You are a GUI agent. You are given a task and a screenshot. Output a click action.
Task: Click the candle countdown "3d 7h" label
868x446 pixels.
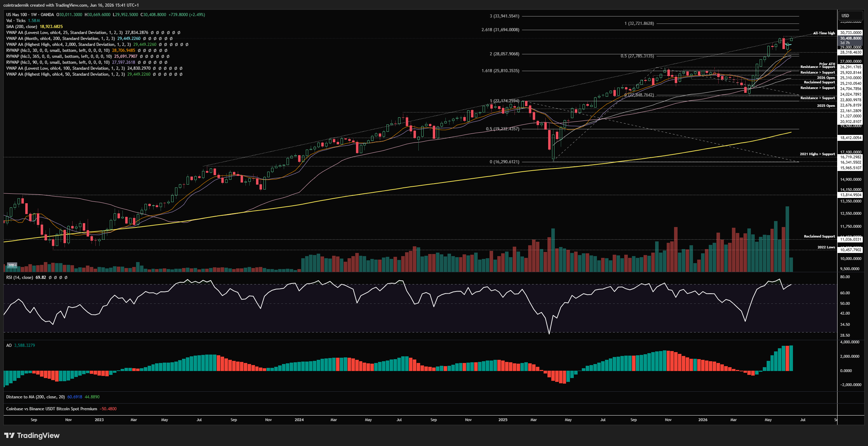pyautogui.click(x=845, y=43)
